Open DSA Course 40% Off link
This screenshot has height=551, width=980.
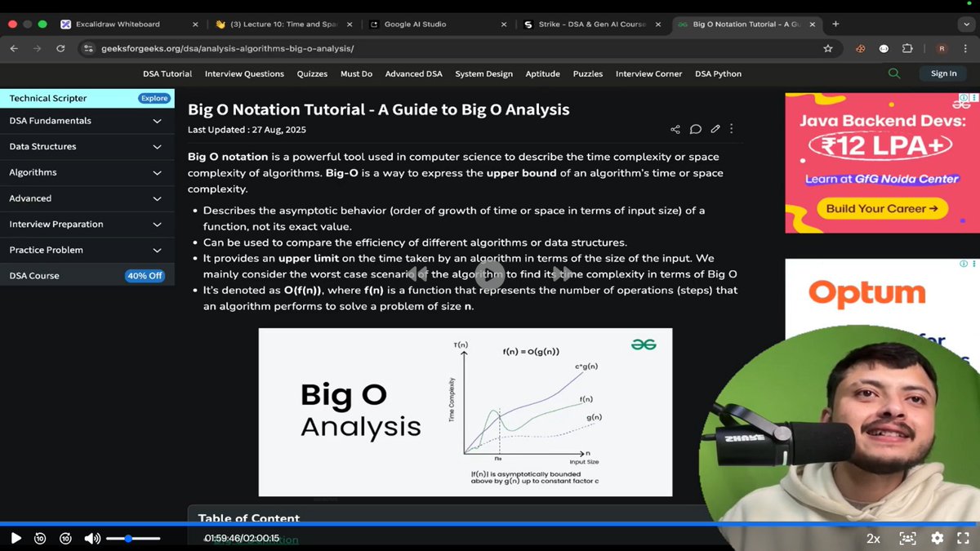(x=87, y=276)
